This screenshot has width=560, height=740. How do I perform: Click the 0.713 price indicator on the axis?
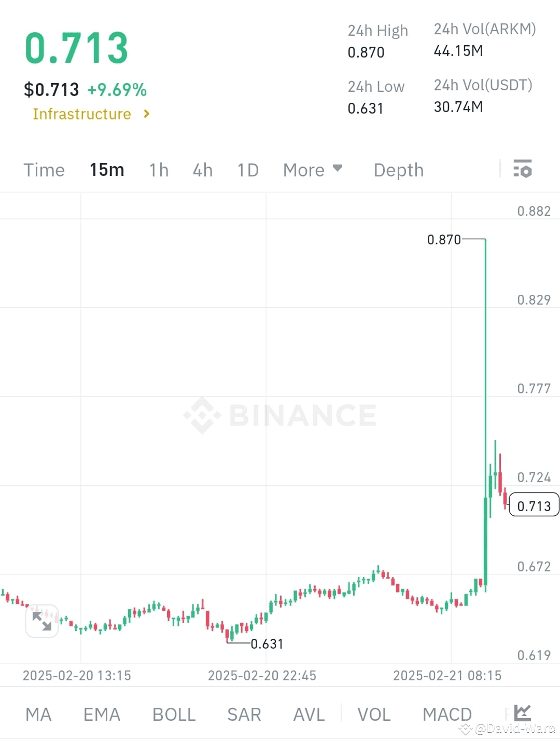click(x=534, y=505)
